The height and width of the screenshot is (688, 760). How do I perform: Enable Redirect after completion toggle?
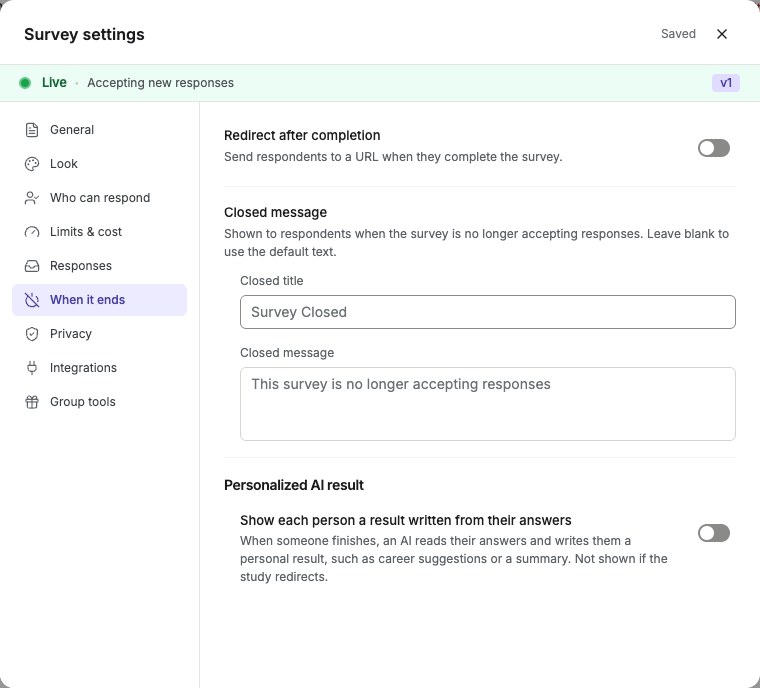[x=713, y=148]
